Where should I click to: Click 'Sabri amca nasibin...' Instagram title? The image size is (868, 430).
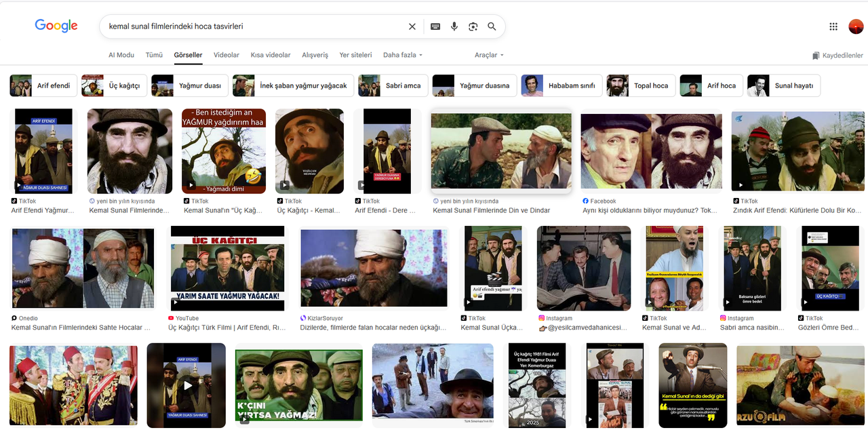pos(752,328)
